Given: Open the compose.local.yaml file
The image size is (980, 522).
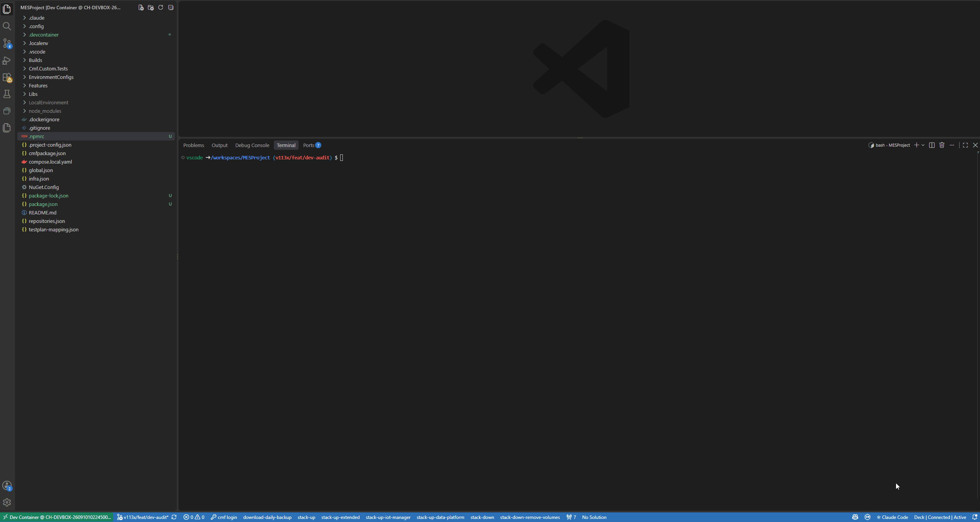Looking at the screenshot, I should 96,162.
